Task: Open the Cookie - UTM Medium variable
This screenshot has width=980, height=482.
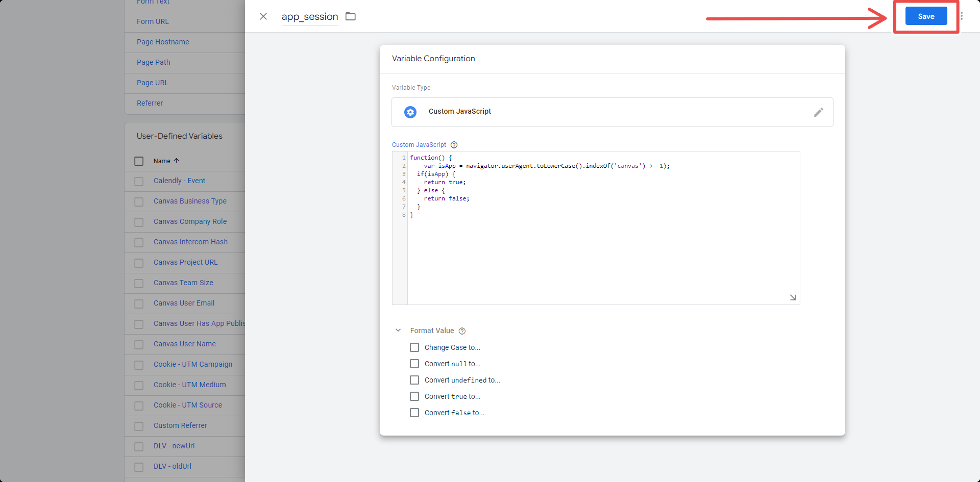Action: 190,385
